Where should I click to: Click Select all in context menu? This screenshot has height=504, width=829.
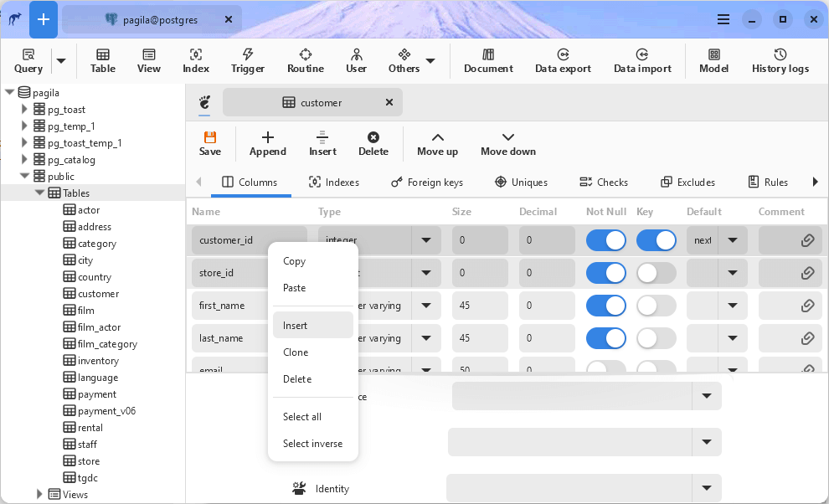(x=301, y=417)
